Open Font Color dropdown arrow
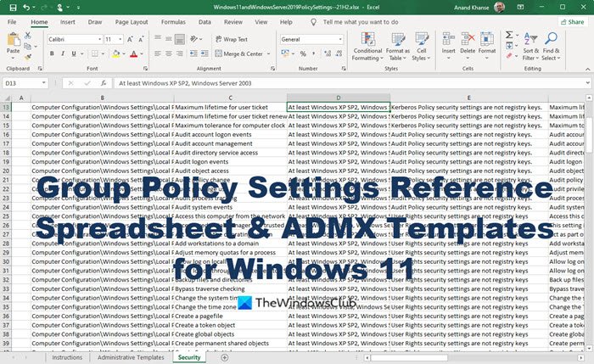The height and width of the screenshot is (364, 594). point(142,53)
